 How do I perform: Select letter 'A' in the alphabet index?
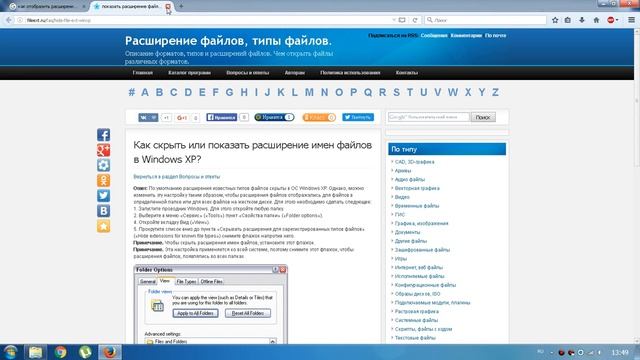[145, 92]
